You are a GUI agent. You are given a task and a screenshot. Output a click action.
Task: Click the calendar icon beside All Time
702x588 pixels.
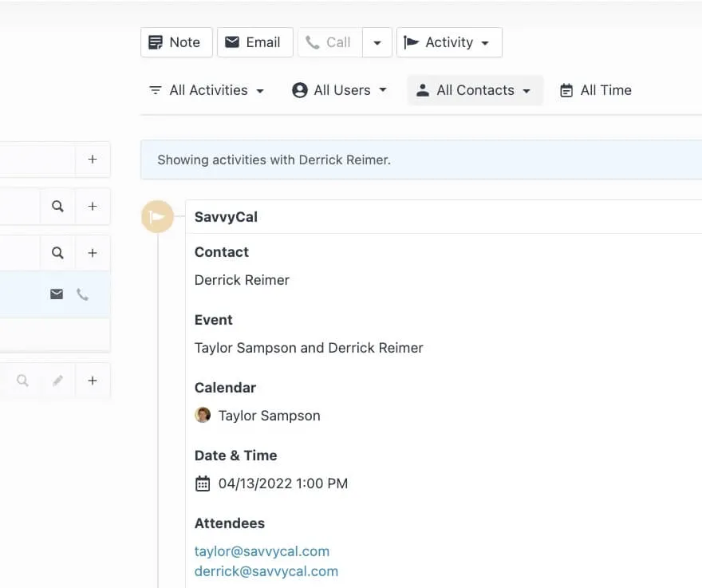coord(568,89)
